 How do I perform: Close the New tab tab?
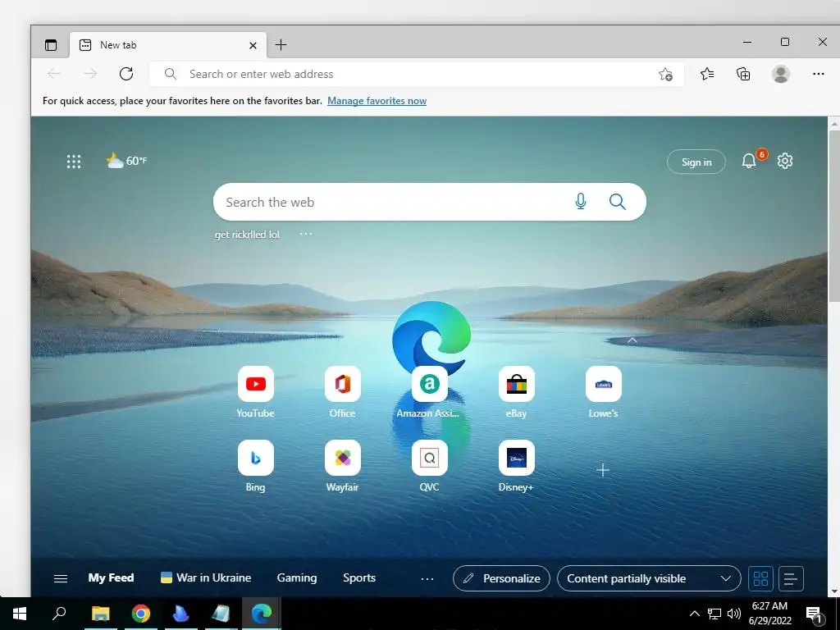(253, 46)
